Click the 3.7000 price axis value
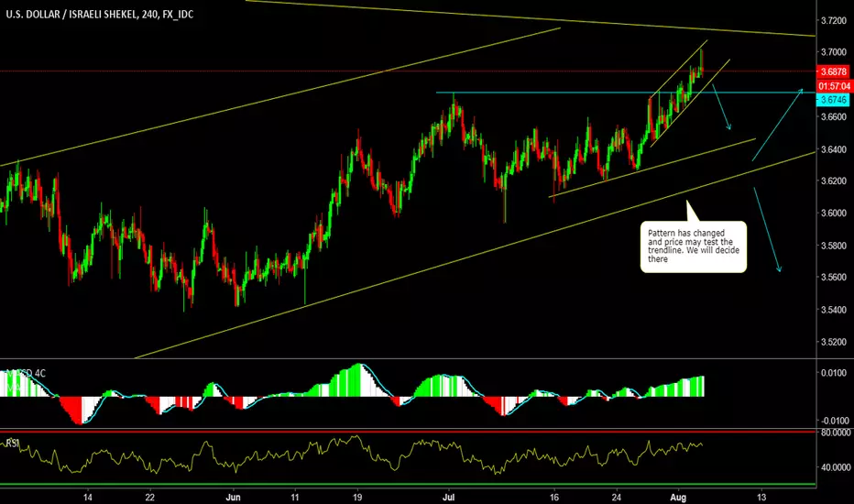Screen dimensions: 854x504 pos(833,52)
